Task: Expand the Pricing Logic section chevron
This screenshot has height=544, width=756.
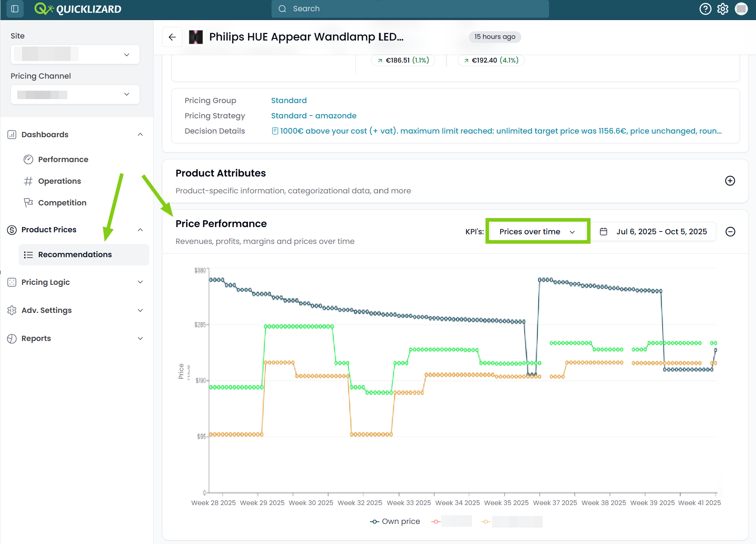Action: (140, 282)
